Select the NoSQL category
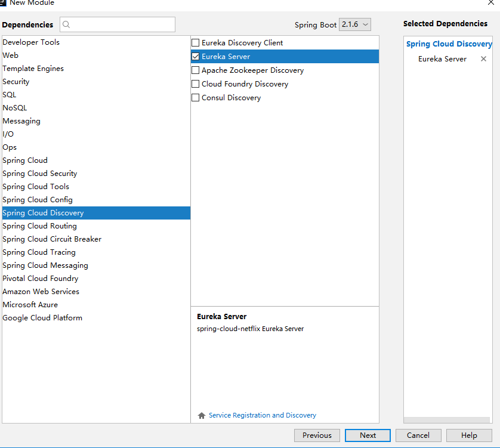 pos(96,108)
